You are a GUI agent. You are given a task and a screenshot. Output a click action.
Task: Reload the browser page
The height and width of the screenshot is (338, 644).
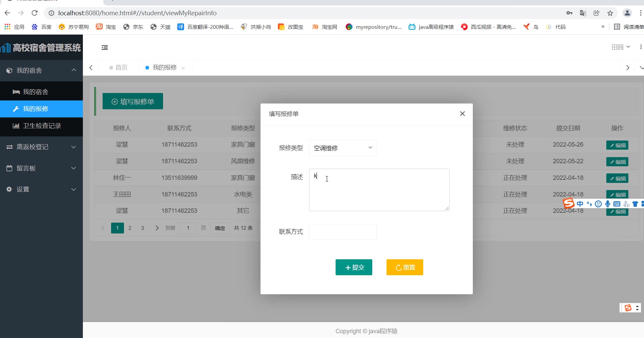[34, 13]
